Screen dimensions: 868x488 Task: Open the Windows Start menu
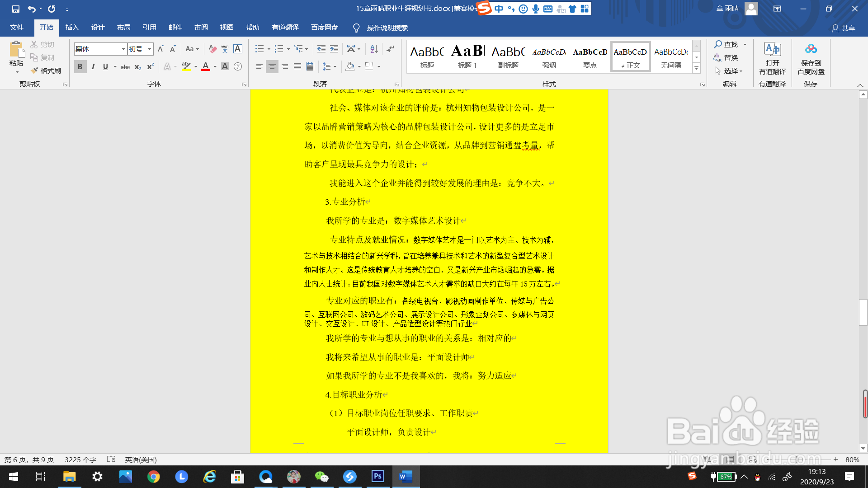click(x=14, y=476)
